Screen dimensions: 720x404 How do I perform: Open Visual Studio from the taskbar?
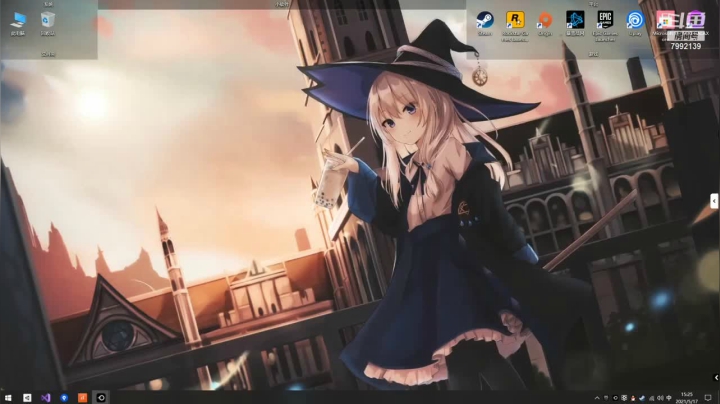coord(45,398)
